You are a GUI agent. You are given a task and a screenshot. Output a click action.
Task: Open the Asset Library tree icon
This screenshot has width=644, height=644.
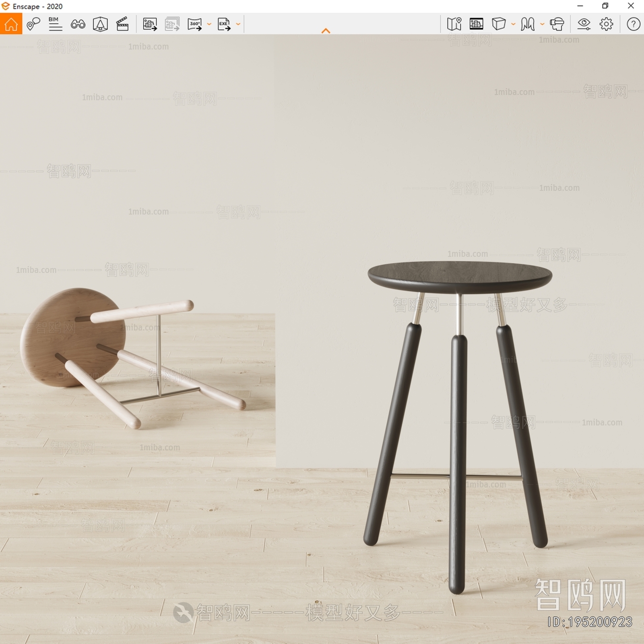pyautogui.click(x=100, y=24)
